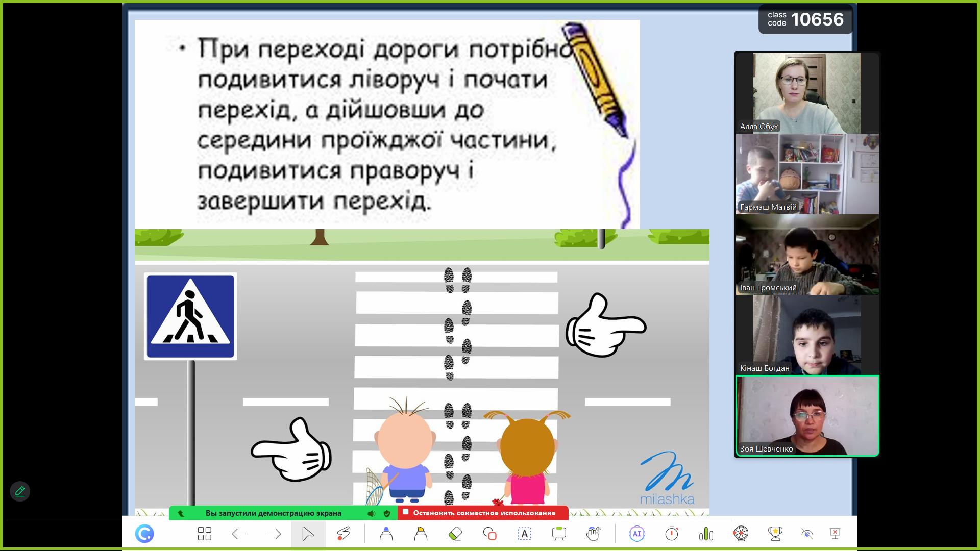Select the eraser tool

coord(455,534)
